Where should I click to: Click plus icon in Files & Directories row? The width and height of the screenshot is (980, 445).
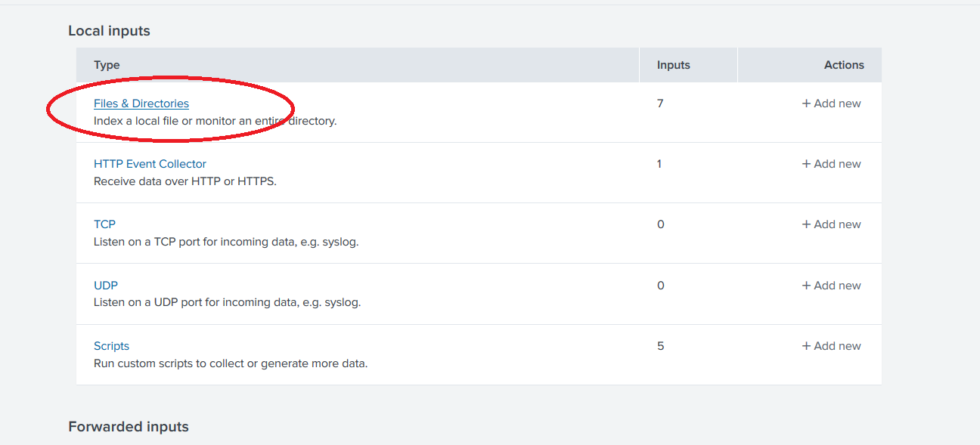(x=806, y=104)
